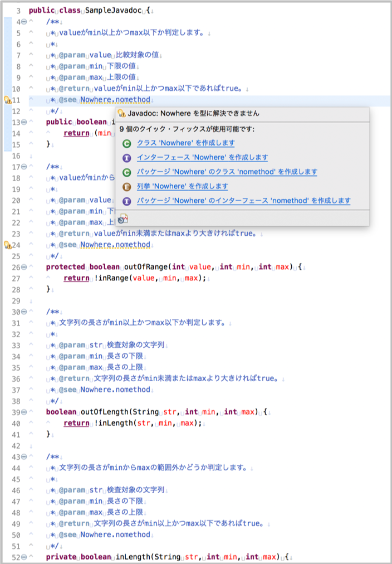Click Nowhere.nomethod on highlighted line 11
Viewport: 392px width, 564px height.
click(x=115, y=100)
